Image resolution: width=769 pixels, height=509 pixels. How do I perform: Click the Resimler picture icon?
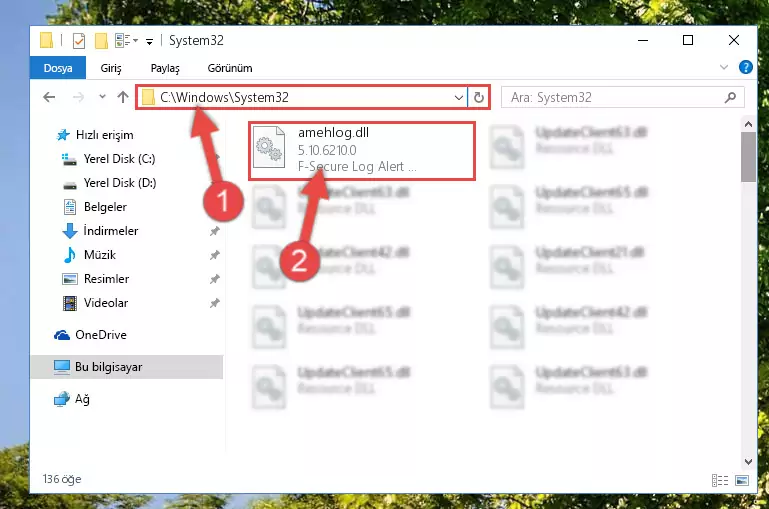[x=70, y=279]
